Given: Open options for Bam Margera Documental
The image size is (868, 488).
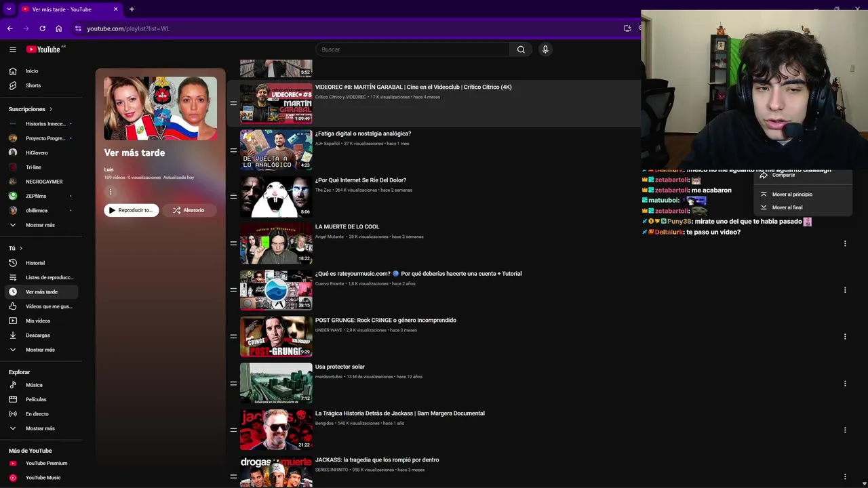Looking at the screenshot, I should (845, 430).
